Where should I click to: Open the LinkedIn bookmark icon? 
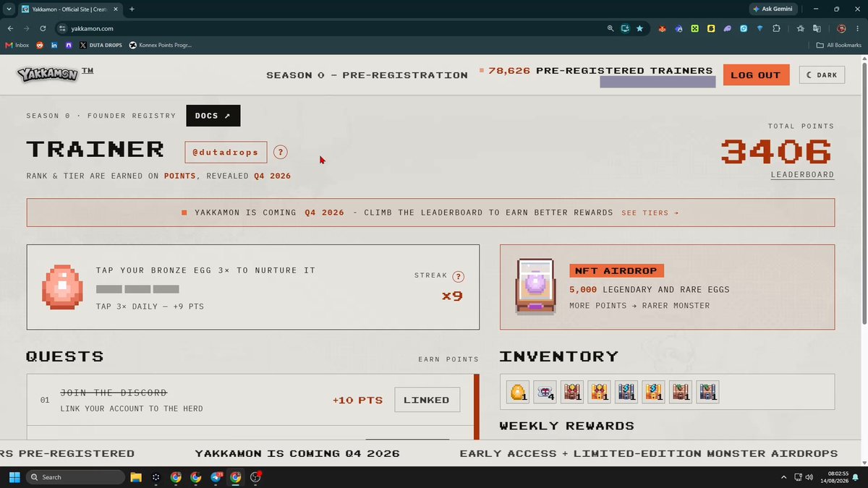coord(54,45)
